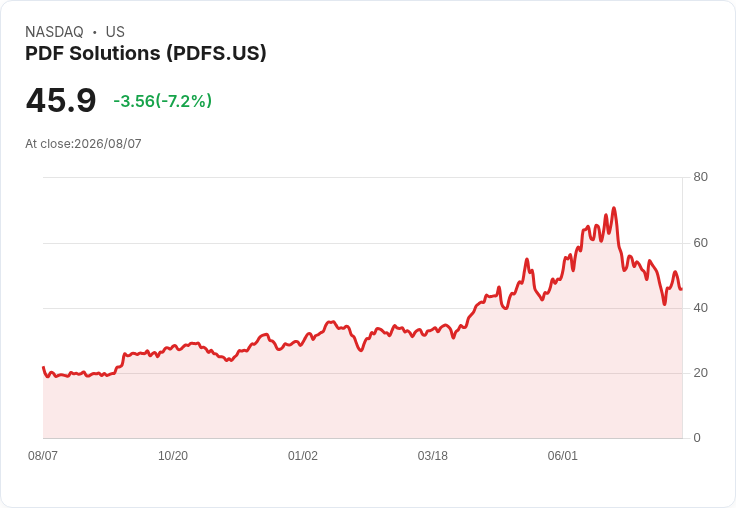Viewport: 736px width, 508px height.
Task: Click the 03/18 date axis label
Action: [x=432, y=455]
